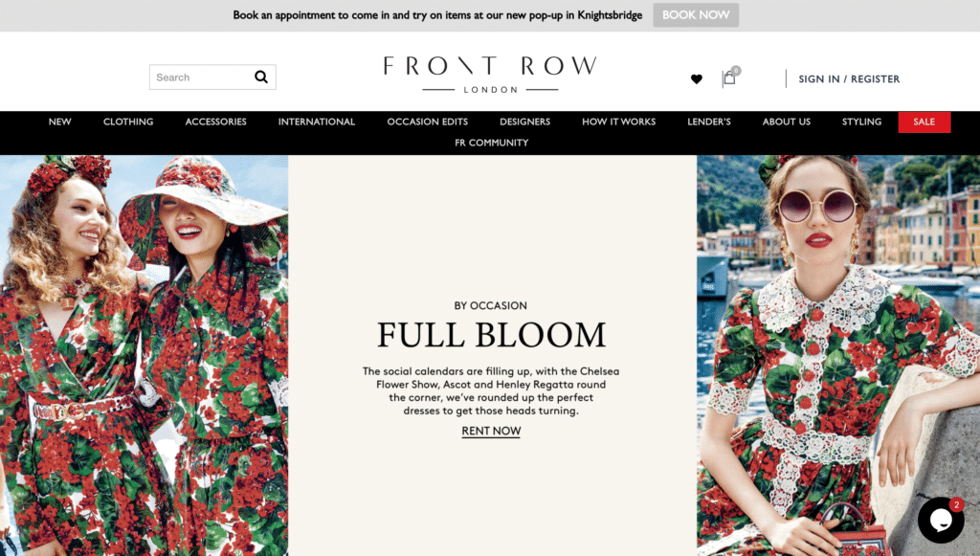Click the Front Row London logo
This screenshot has width=980, height=556.
click(x=491, y=75)
